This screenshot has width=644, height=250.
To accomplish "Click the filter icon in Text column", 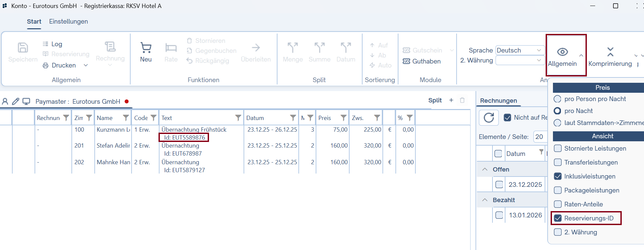I will pos(238,118).
